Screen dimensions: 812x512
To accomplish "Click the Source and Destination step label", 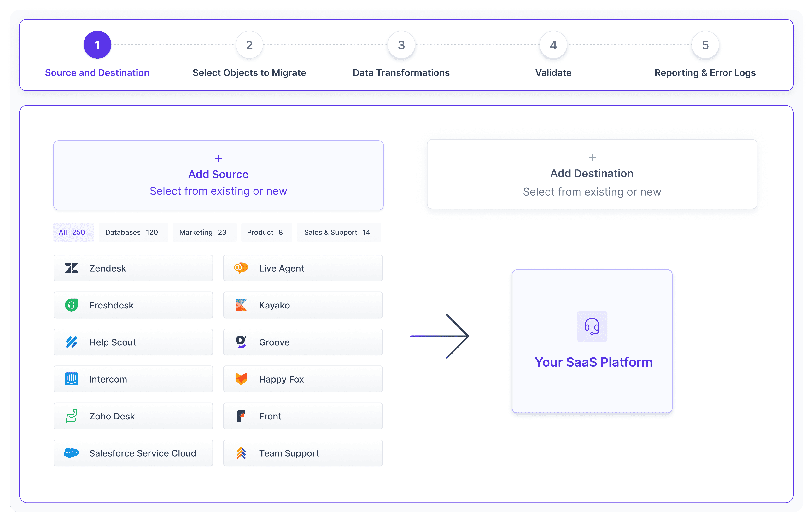I will (x=97, y=73).
